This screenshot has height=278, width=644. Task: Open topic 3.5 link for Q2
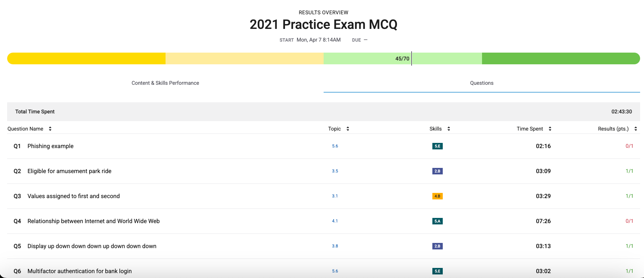tap(335, 171)
